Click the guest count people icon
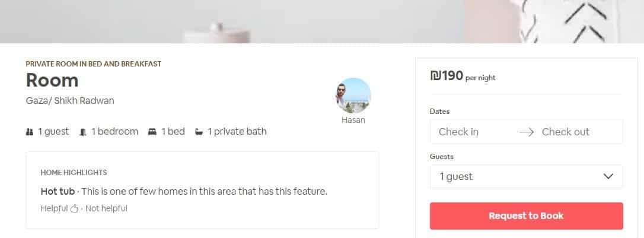 click(x=30, y=132)
